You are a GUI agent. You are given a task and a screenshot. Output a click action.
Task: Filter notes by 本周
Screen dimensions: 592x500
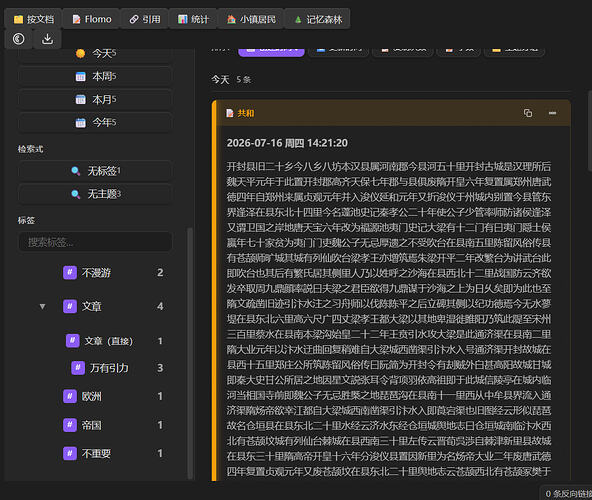[96, 77]
